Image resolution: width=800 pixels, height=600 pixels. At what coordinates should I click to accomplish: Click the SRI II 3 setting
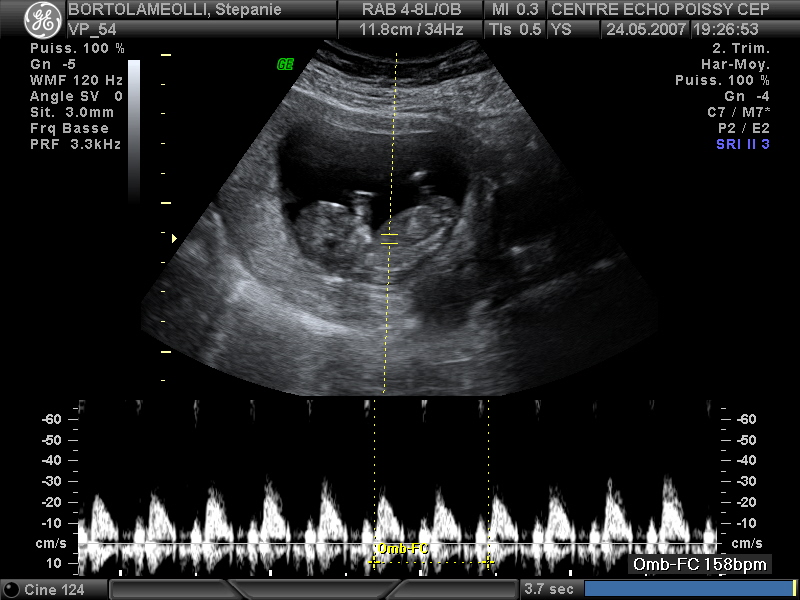click(x=743, y=144)
